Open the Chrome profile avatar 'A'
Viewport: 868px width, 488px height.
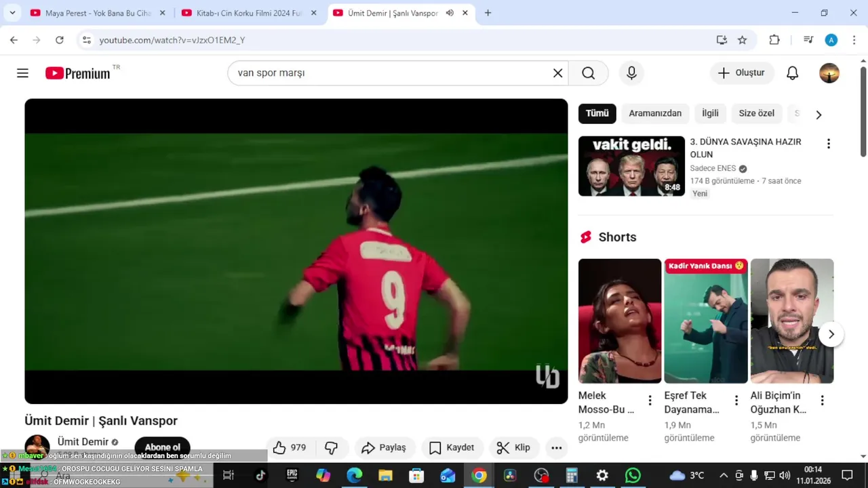pyautogui.click(x=831, y=40)
